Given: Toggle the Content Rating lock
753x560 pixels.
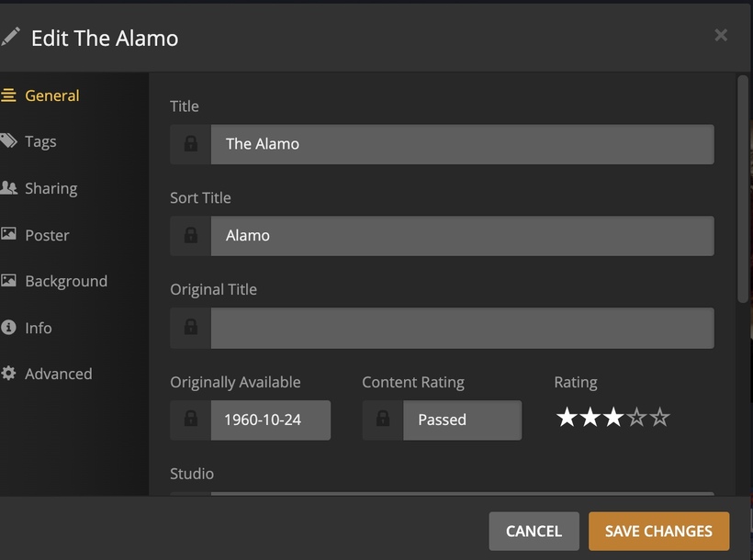Looking at the screenshot, I should click(383, 420).
